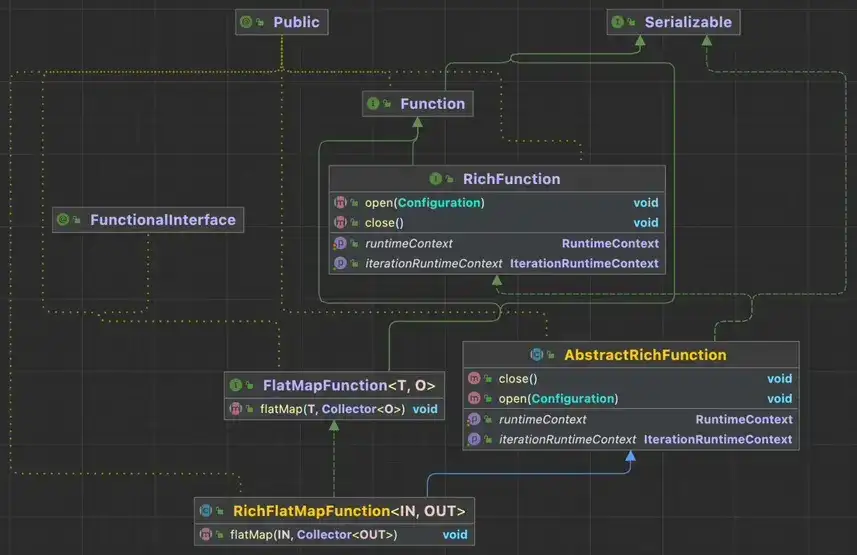Click void return type of RichFunction open
Image resolution: width=857 pixels, height=555 pixels.
645,203
